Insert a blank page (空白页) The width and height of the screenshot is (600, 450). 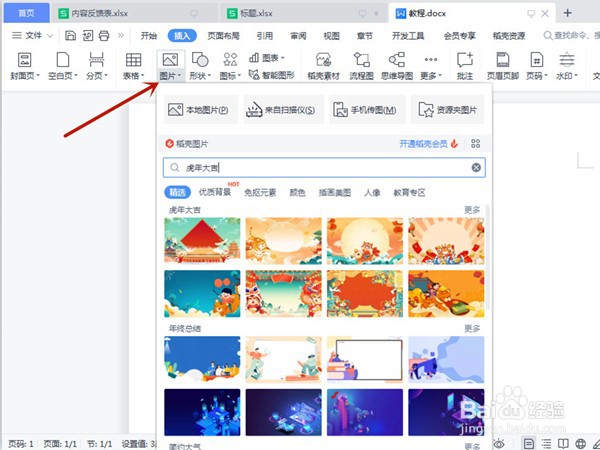63,66
